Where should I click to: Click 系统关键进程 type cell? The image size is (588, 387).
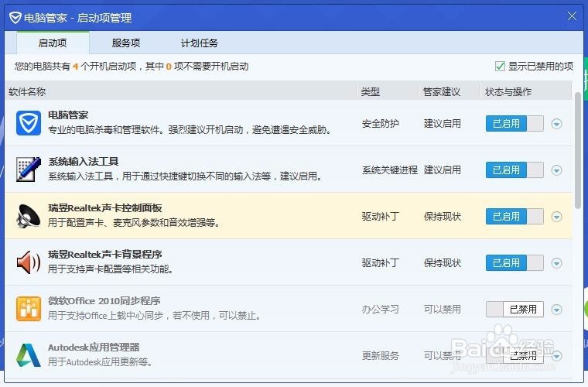(x=390, y=170)
